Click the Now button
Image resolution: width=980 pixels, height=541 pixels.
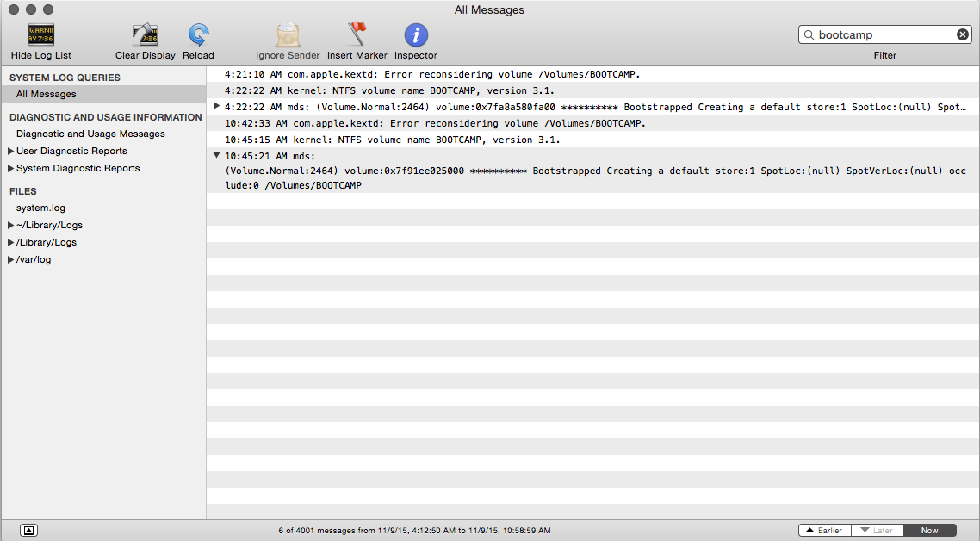(930, 531)
